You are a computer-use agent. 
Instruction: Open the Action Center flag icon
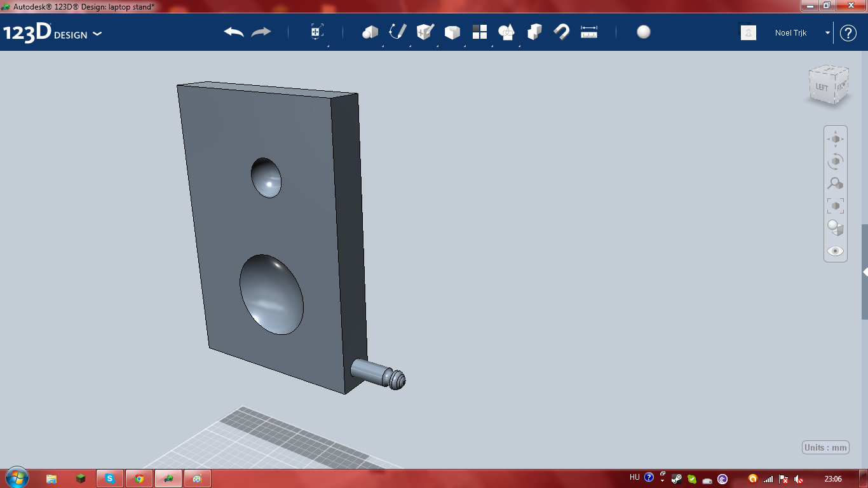[x=783, y=479]
